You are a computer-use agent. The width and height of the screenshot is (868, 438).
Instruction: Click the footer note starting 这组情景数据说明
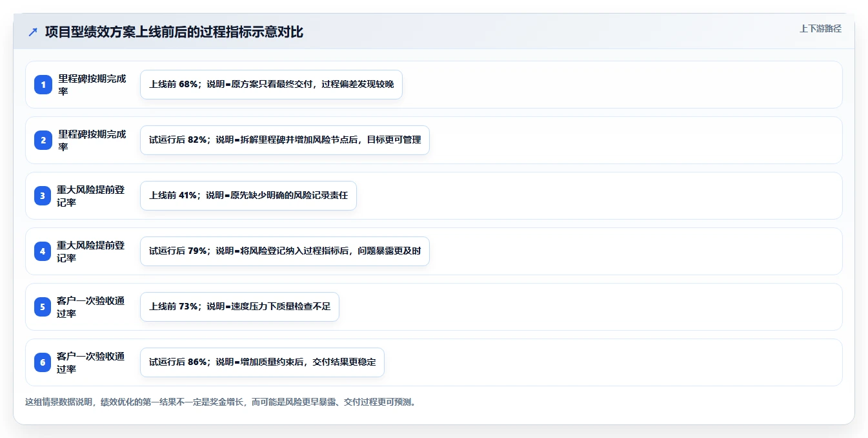(221, 402)
